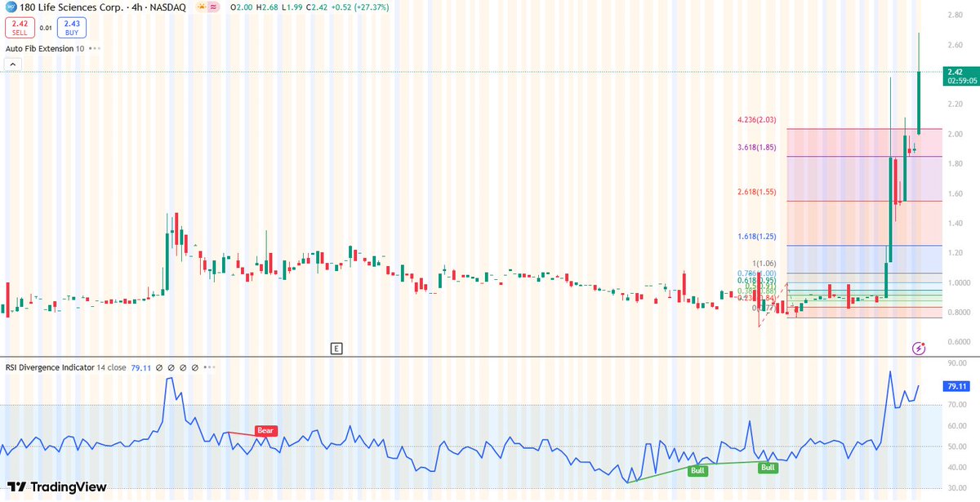980x502 pixels.
Task: Click the RSI Divergence Indicator legend name
Action: click(50, 367)
